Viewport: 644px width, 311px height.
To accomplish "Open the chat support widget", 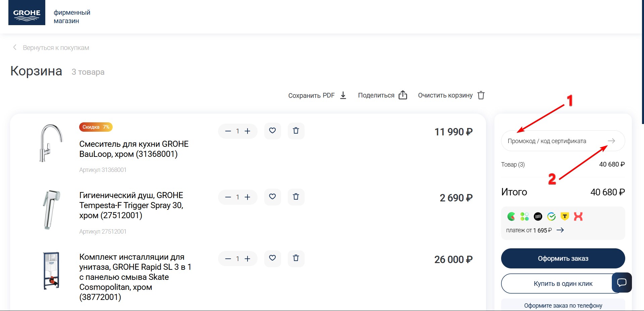I will [622, 282].
